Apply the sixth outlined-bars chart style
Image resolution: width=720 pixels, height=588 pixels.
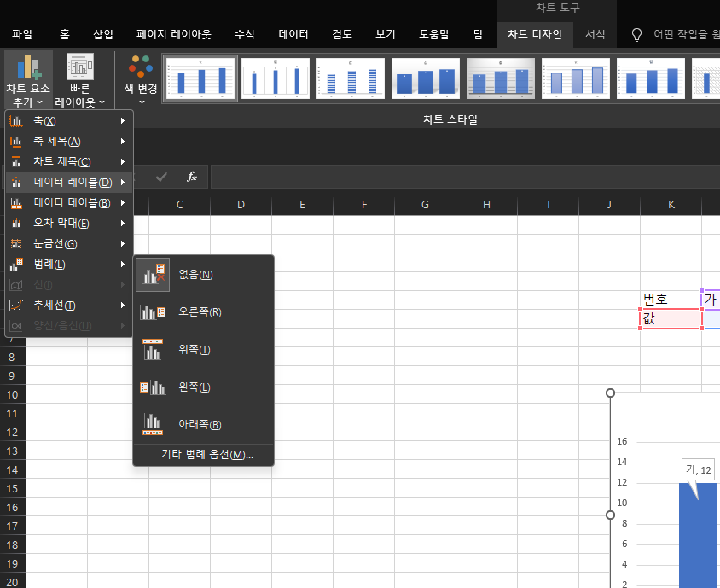(576, 79)
